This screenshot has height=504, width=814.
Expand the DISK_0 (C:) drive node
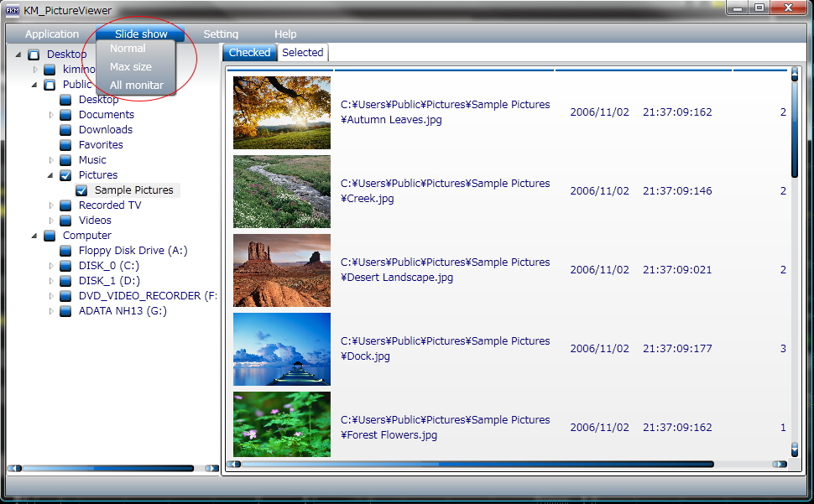point(51,266)
